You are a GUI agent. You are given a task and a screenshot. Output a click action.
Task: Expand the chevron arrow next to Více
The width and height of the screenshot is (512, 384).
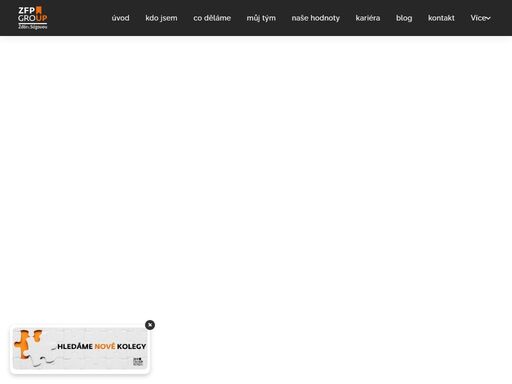488,19
